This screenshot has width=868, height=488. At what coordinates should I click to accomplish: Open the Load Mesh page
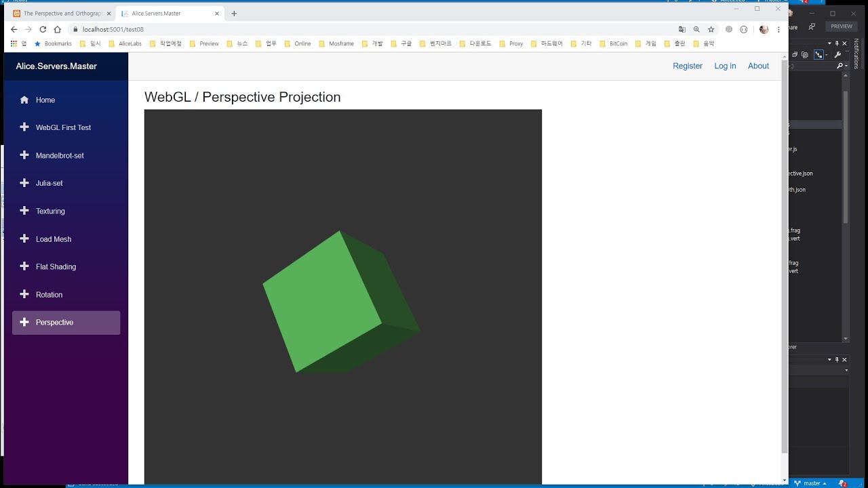[x=66, y=239]
